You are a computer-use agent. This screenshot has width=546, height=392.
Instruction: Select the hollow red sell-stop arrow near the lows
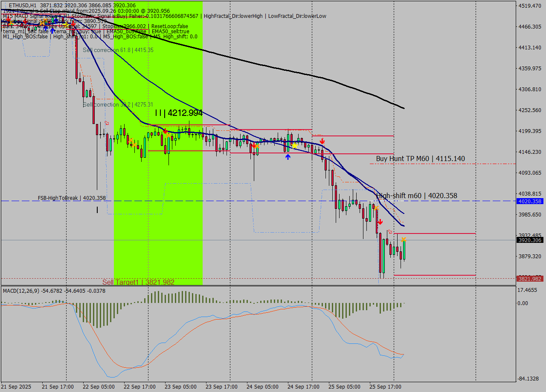[x=390, y=231]
